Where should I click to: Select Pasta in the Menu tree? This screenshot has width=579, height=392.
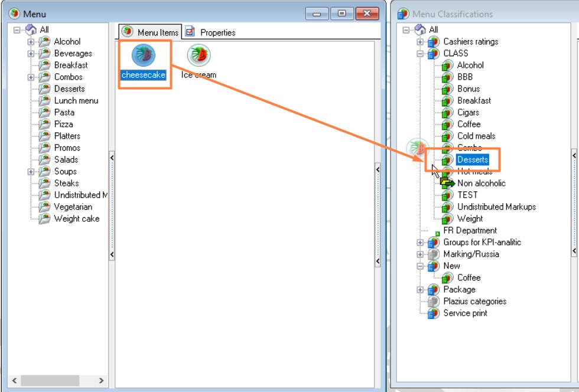(x=64, y=112)
